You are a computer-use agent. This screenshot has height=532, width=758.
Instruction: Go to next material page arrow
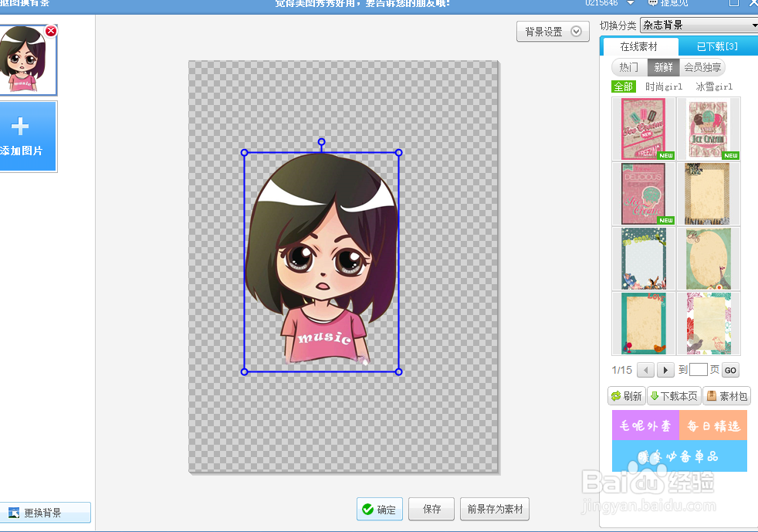[x=665, y=370]
